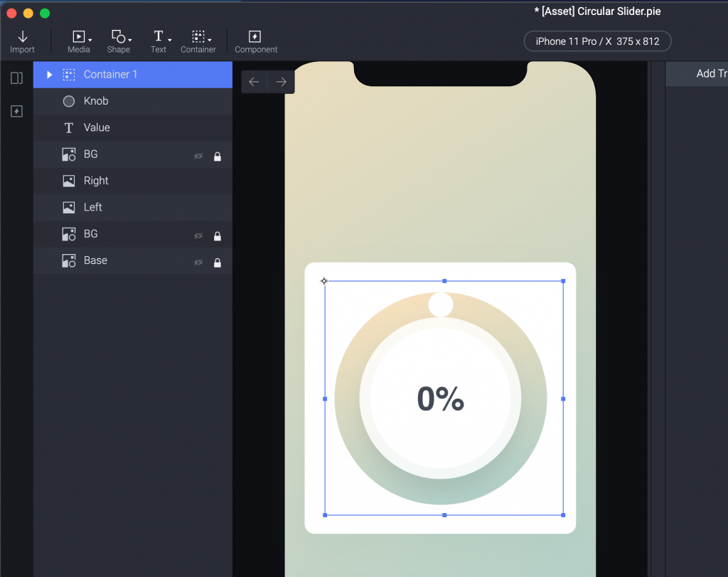Unlock the BG layer below Value
Viewport: 728px width, 577px height.
(218, 157)
